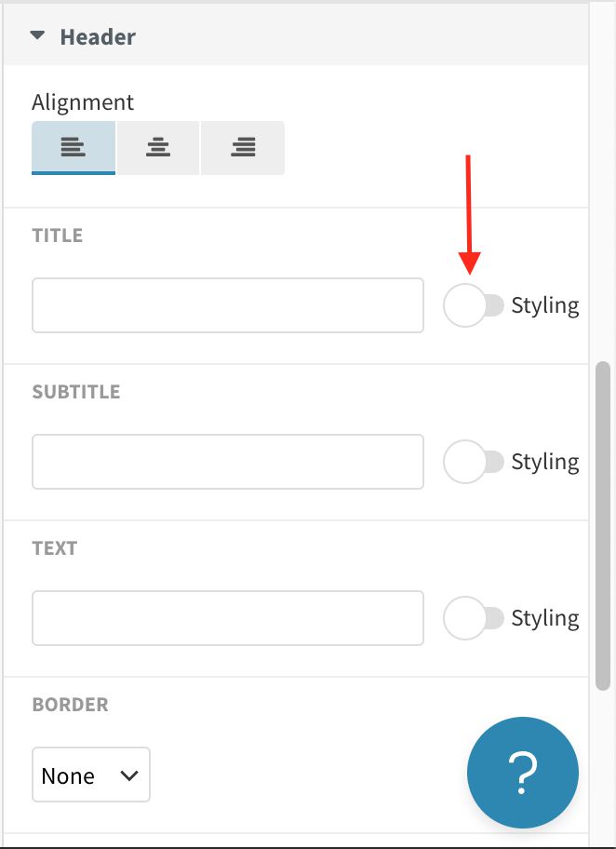Viewport: 616px width, 849px height.
Task: Focus the Subtitle input field
Action: [228, 462]
